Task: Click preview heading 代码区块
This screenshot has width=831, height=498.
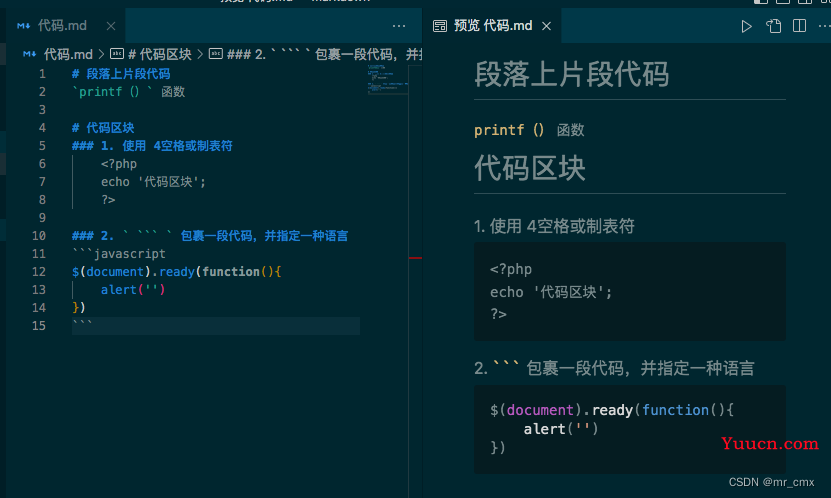Action: (x=529, y=168)
